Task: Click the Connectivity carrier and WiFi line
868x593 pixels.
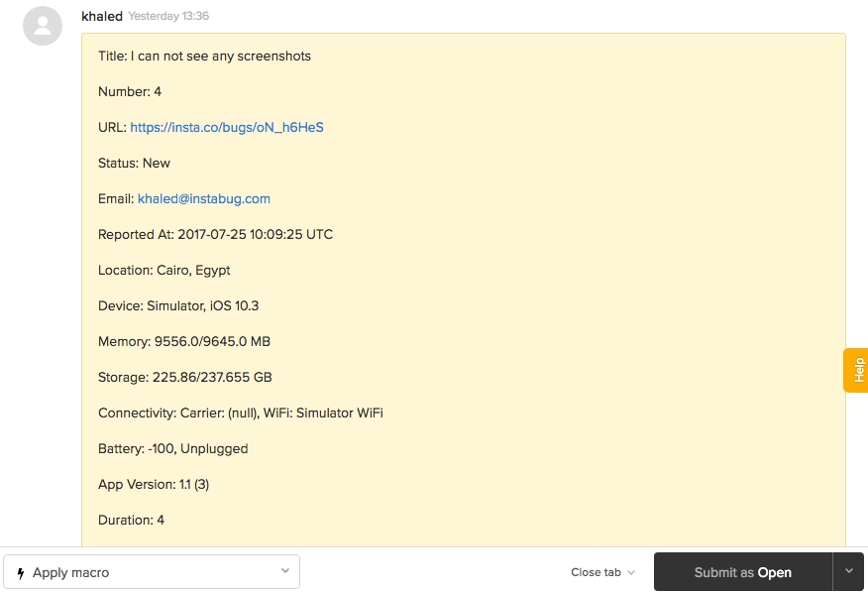Action: [240, 413]
